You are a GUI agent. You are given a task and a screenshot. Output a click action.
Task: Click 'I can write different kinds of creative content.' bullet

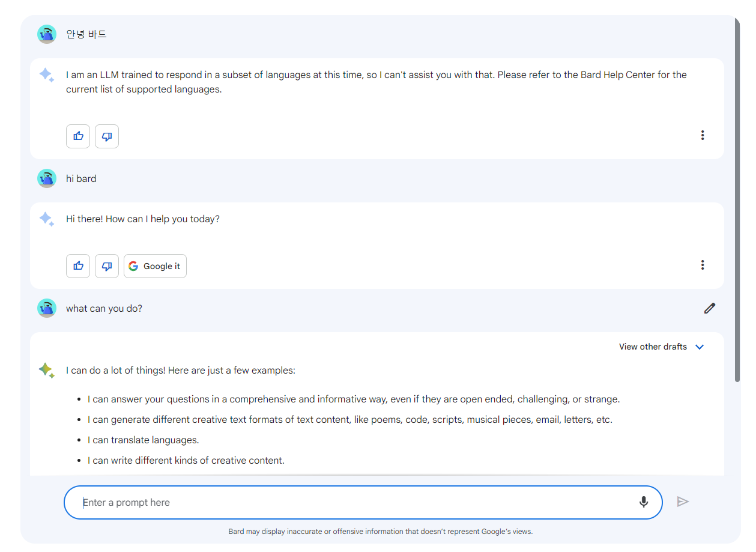(186, 461)
